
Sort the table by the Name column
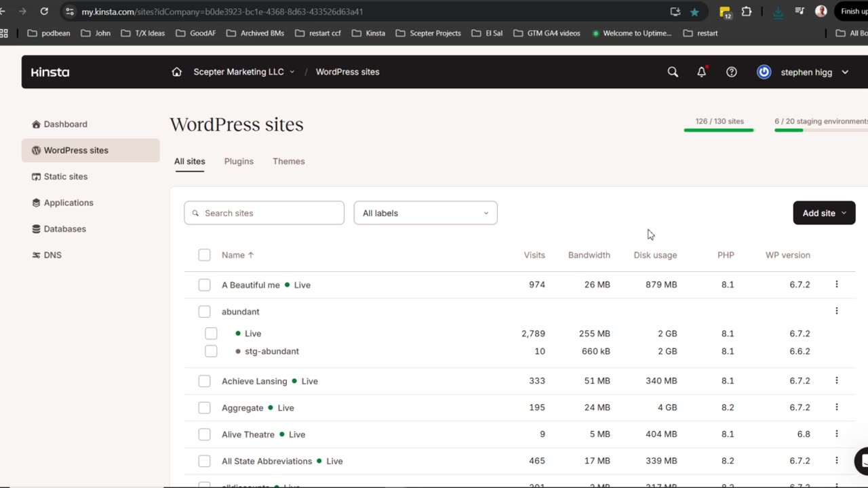tap(237, 255)
